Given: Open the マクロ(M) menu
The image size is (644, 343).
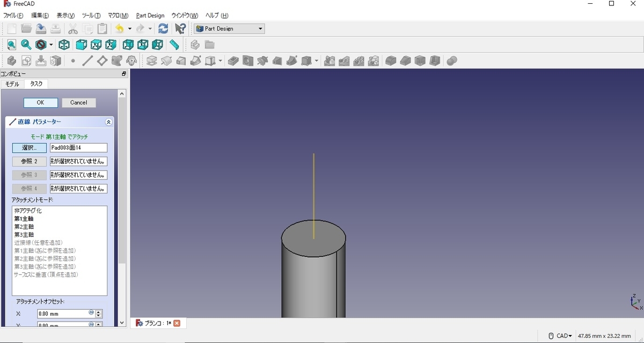Looking at the screenshot, I should pyautogui.click(x=118, y=16).
